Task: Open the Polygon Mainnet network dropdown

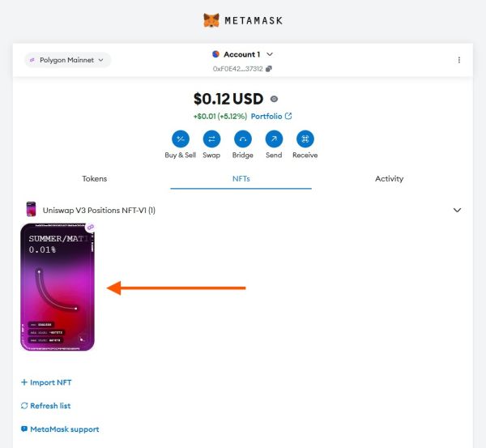Action: tap(68, 60)
